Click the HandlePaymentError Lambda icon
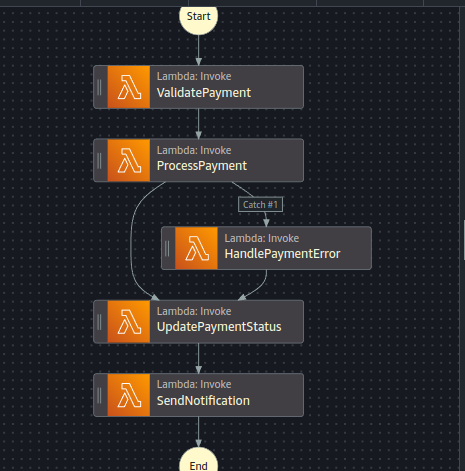The image size is (465, 471). [x=196, y=248]
